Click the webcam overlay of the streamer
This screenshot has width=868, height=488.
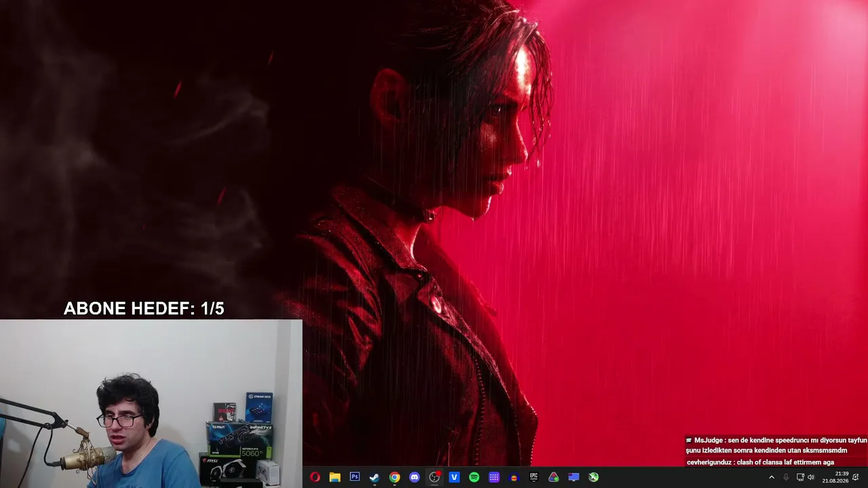(151, 404)
